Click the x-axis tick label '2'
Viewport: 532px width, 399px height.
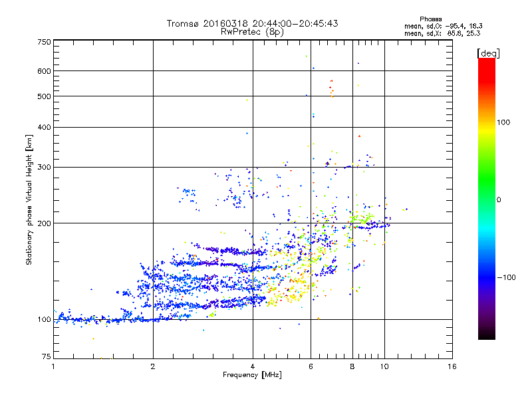153,366
